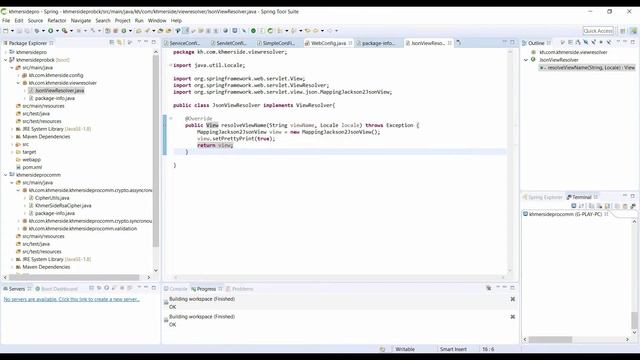640x360 pixels.
Task: Collapse khmersideprobck project node
Action: click(6, 60)
